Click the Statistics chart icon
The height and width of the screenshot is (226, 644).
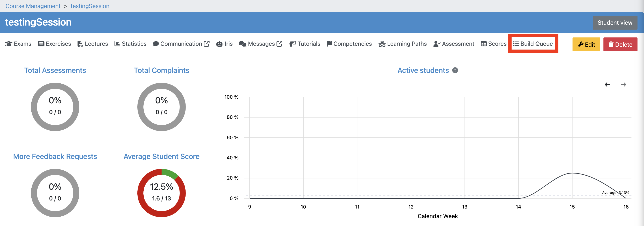tap(117, 44)
